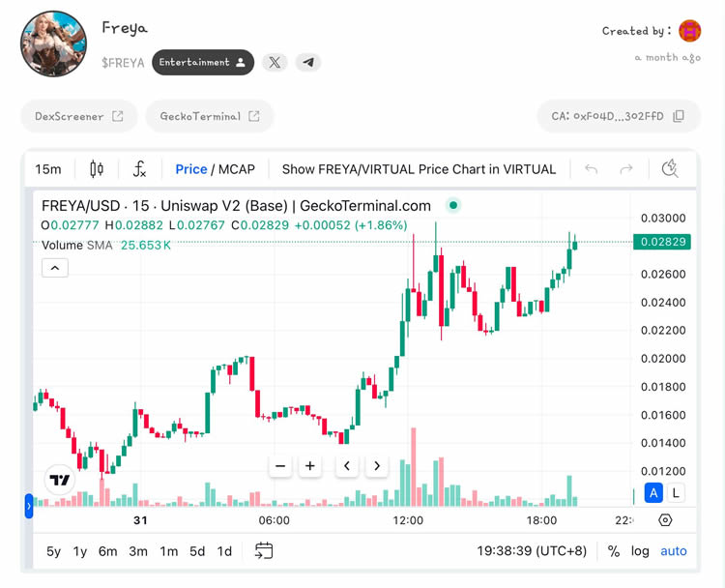Screen dimensions: 725x588
Task: Select the 1m time range
Action: (x=168, y=551)
